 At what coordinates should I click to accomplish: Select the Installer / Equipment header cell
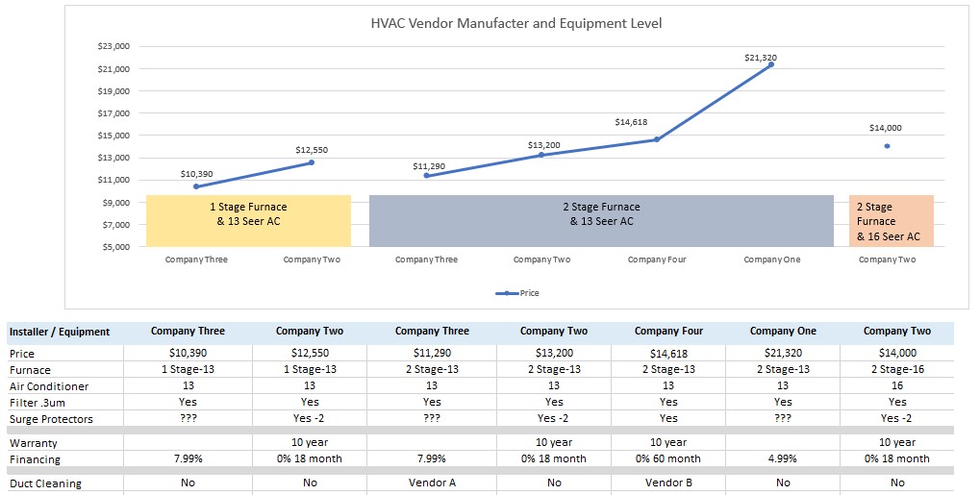click(60, 332)
